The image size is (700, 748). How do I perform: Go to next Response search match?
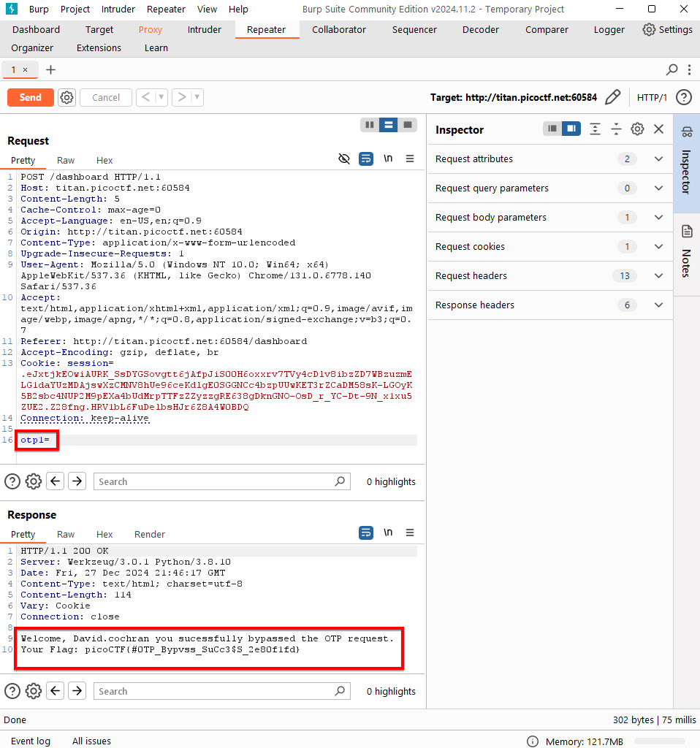click(77, 690)
